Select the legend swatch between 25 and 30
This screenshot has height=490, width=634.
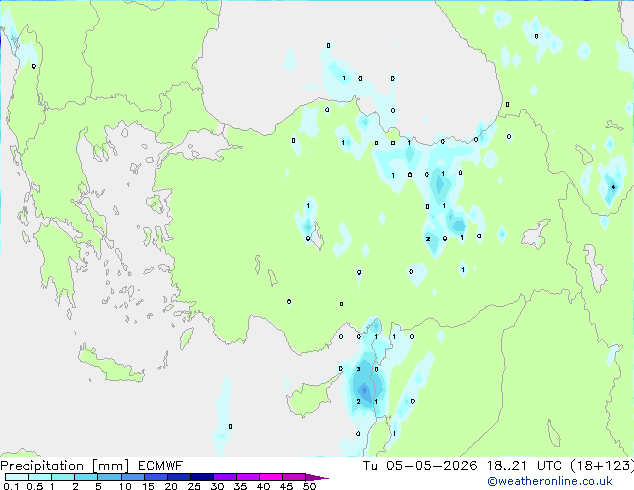[x=201, y=477]
